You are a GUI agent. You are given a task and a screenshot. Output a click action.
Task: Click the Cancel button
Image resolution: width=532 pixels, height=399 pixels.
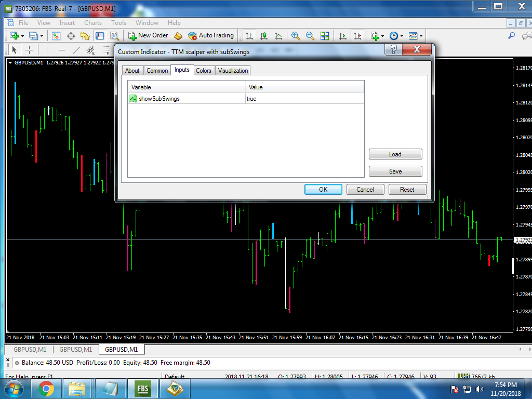(x=365, y=189)
